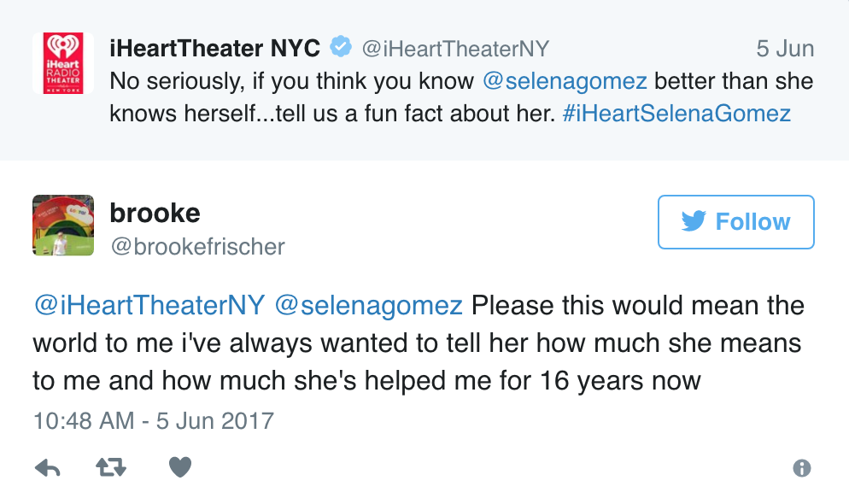Click the 5 Jun date in quoted tweet
849x504 pixels.
(x=785, y=49)
